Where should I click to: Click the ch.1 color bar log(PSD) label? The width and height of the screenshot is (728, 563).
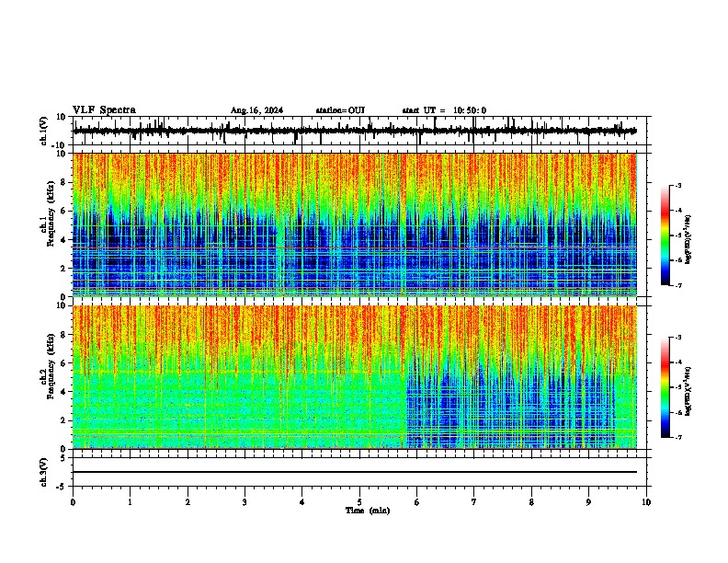coord(688,240)
